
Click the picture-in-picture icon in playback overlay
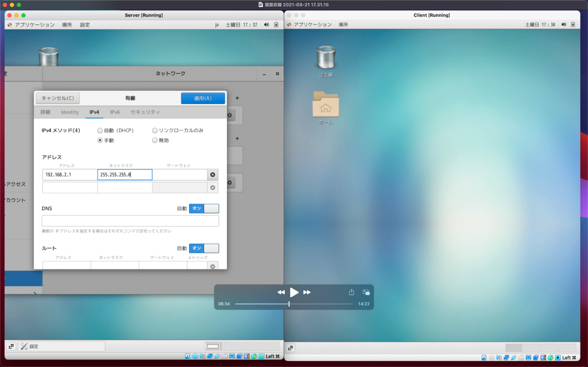[366, 292]
